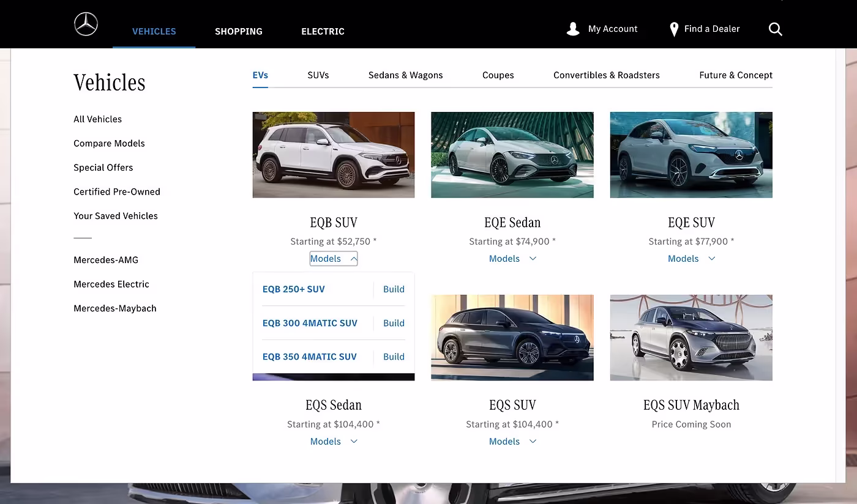Image resolution: width=857 pixels, height=504 pixels.
Task: Click the EQS SUV Maybach thumbnail image
Action: tap(691, 338)
